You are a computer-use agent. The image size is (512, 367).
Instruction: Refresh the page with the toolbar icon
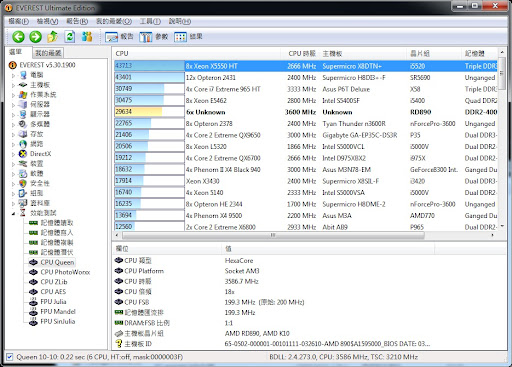(x=70, y=37)
